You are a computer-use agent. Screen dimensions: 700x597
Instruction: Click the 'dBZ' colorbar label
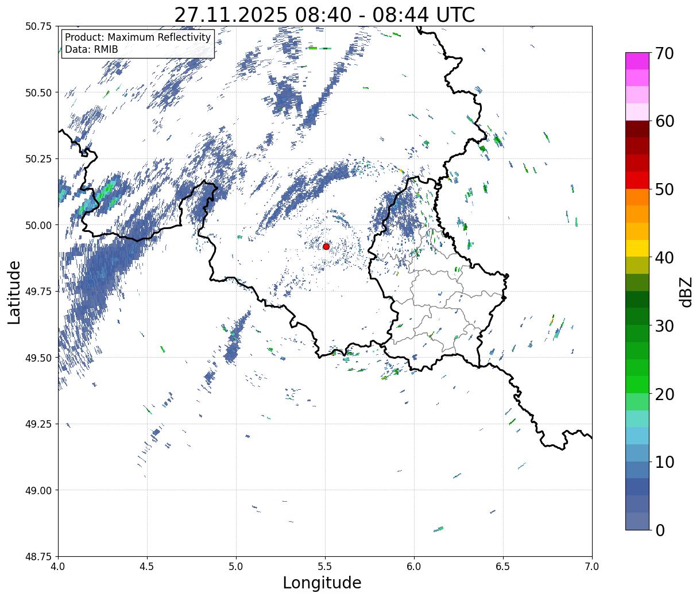686,292
